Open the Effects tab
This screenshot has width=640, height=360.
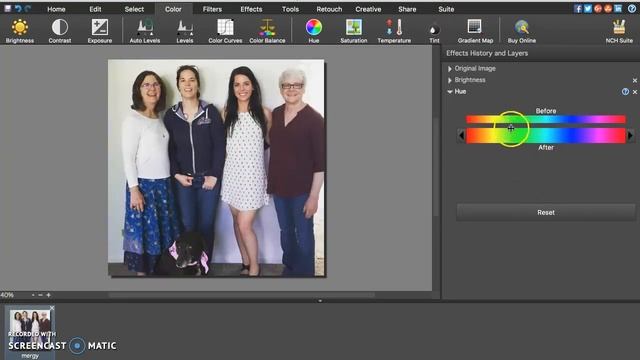tap(251, 9)
